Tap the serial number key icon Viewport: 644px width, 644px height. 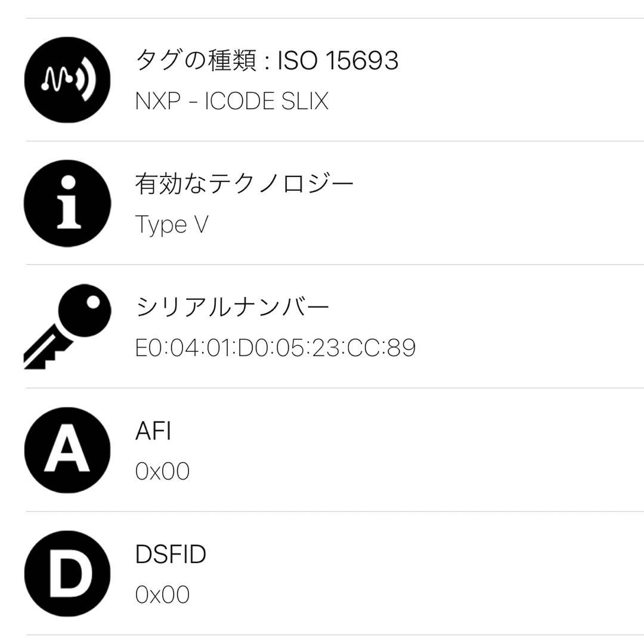coord(67,326)
